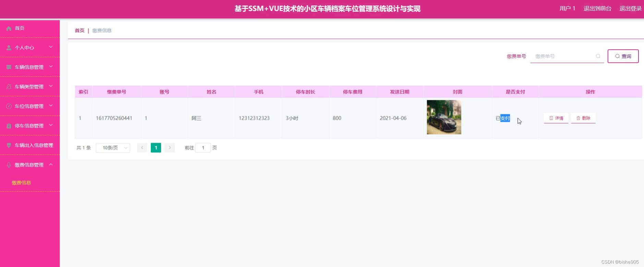
Task: Click the icon beside 停车信息管理
Action: coord(9,126)
